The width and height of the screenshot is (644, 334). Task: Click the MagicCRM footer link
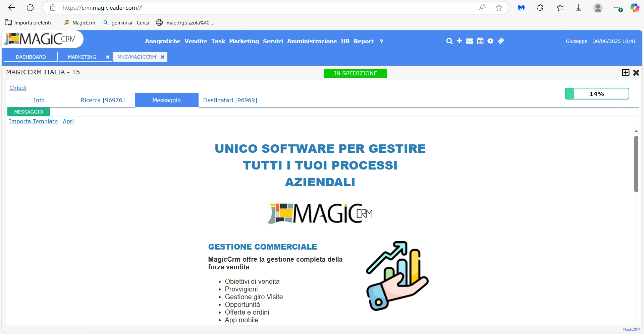coord(632,330)
